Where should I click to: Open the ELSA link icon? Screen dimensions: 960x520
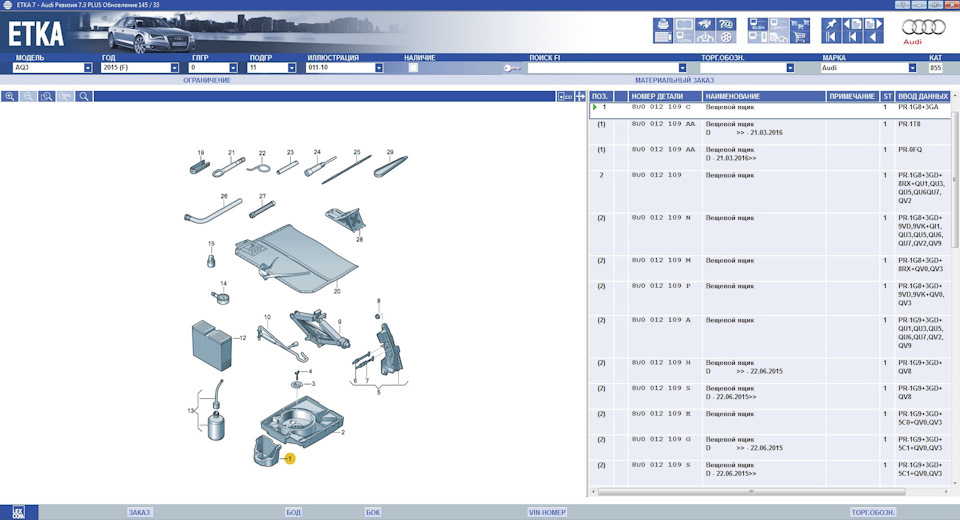pos(757,24)
